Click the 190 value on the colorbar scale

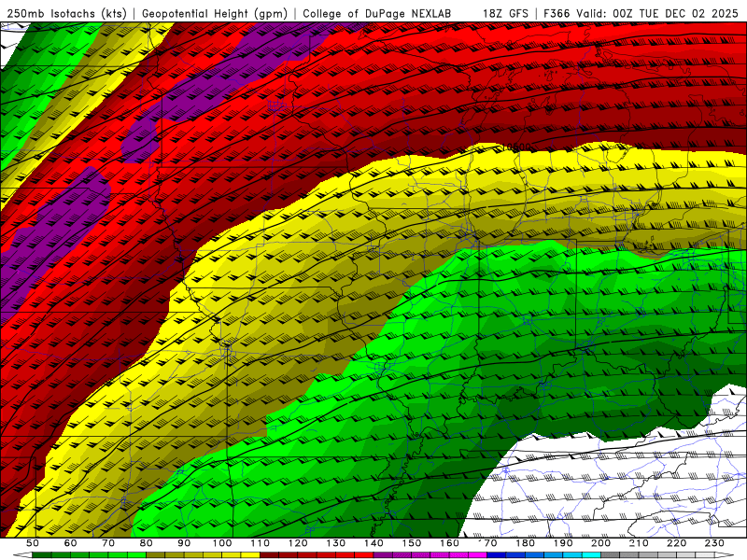[563, 543]
